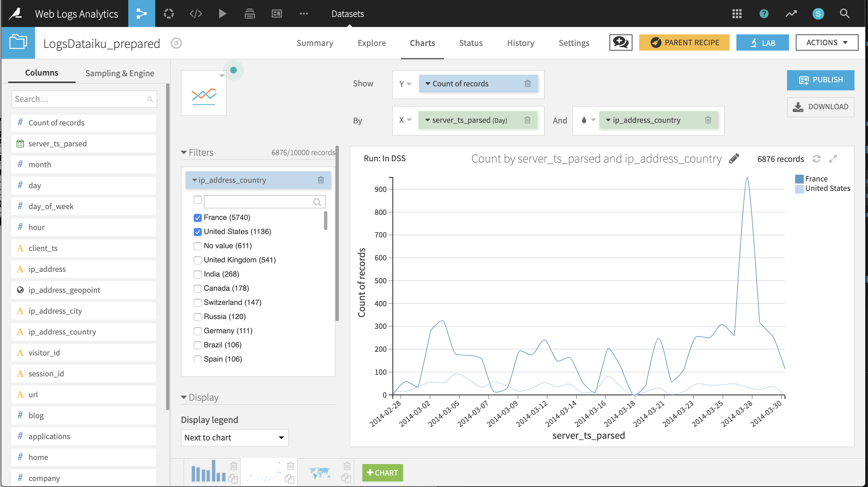The width and height of the screenshot is (868, 487).
Task: Click the Dataiku bird logo
Action: (16, 13)
